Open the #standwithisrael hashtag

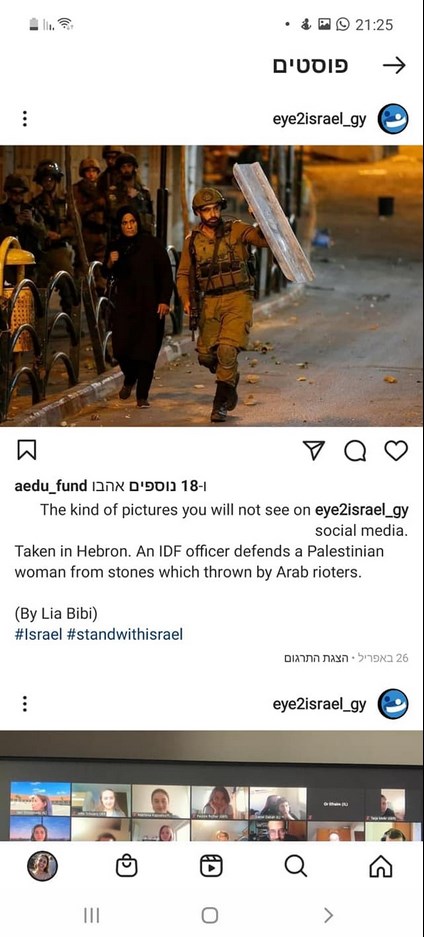pos(125,634)
